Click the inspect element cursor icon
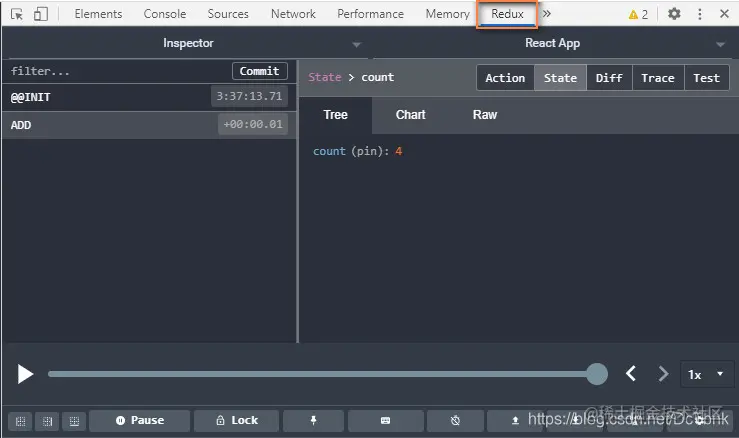739x438 pixels. [x=16, y=14]
